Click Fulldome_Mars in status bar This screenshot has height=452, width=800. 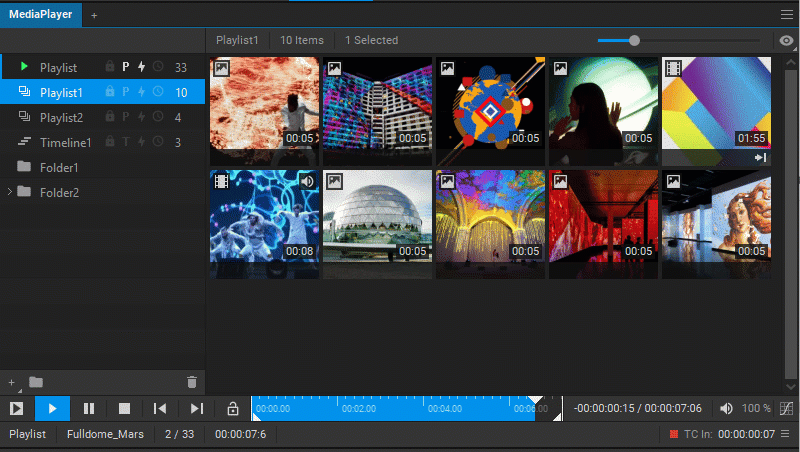(x=105, y=434)
